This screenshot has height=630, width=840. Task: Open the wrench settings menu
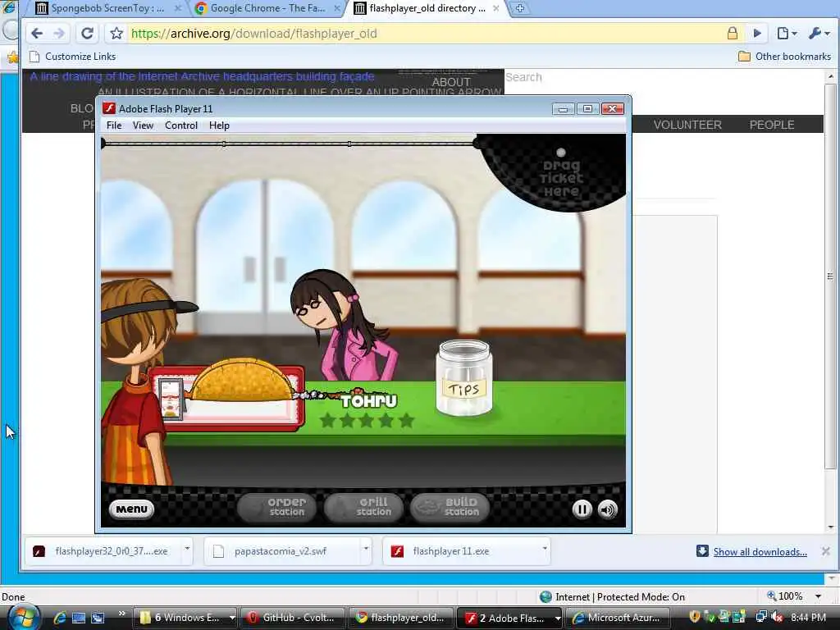tap(819, 33)
